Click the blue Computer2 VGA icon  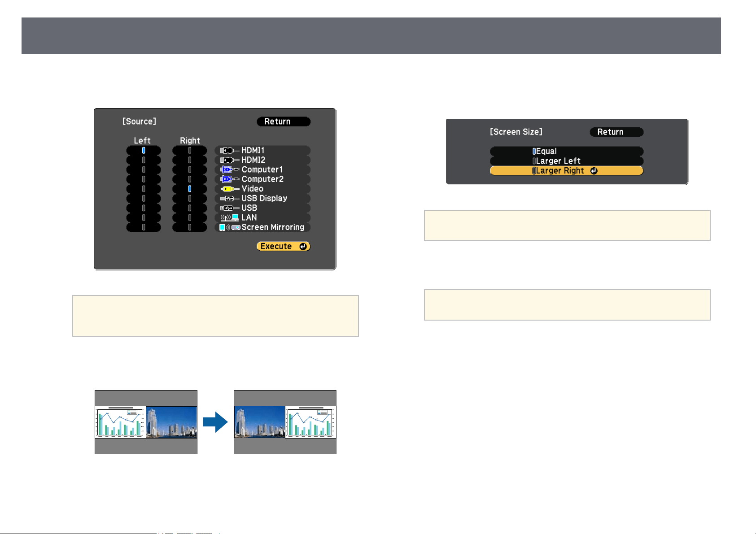pos(230,179)
